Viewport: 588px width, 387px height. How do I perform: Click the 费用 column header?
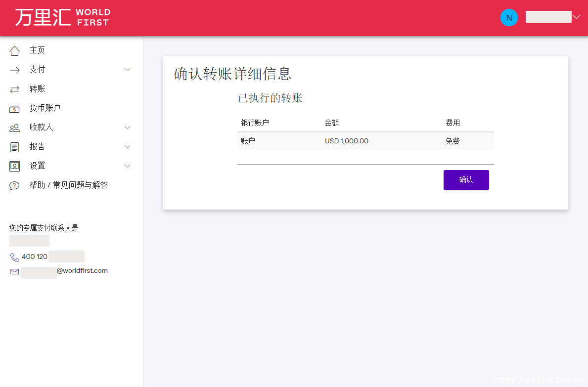452,123
